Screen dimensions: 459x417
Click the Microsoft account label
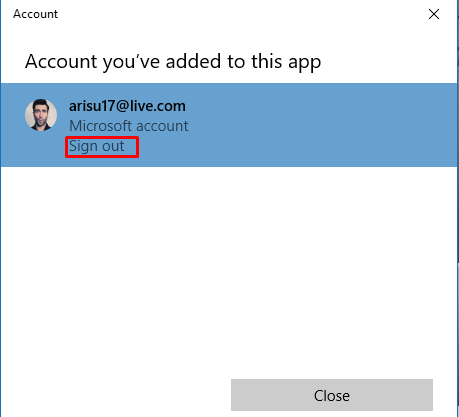129,126
